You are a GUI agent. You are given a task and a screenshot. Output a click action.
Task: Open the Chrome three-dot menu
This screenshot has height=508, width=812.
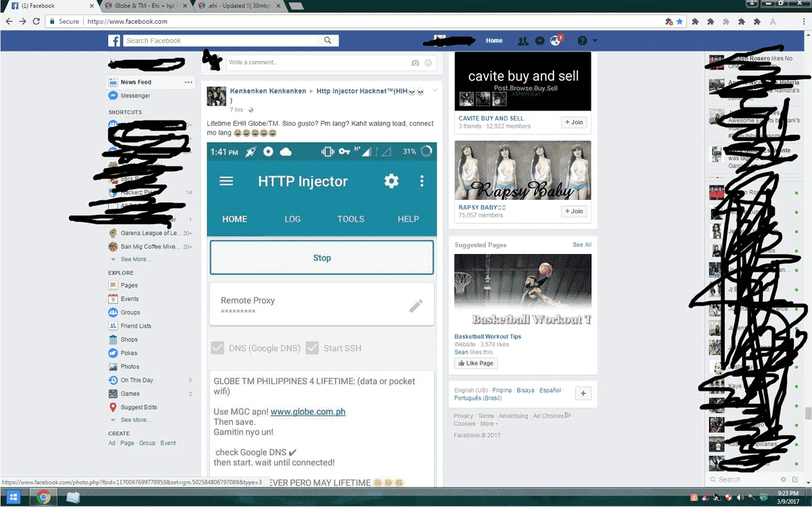coord(803,22)
